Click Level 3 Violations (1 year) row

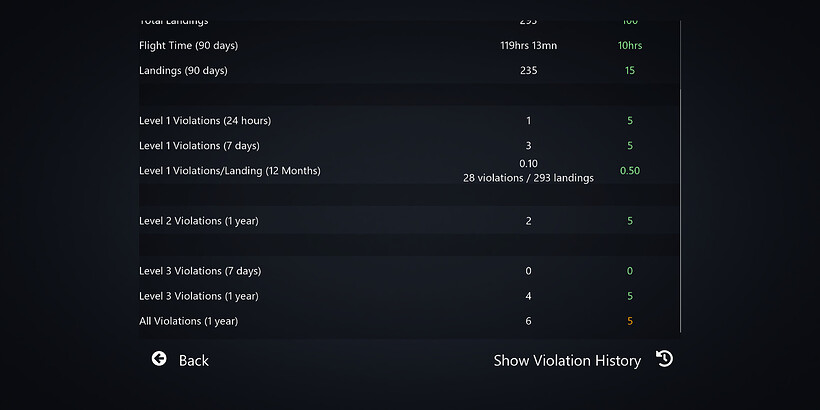198,296
